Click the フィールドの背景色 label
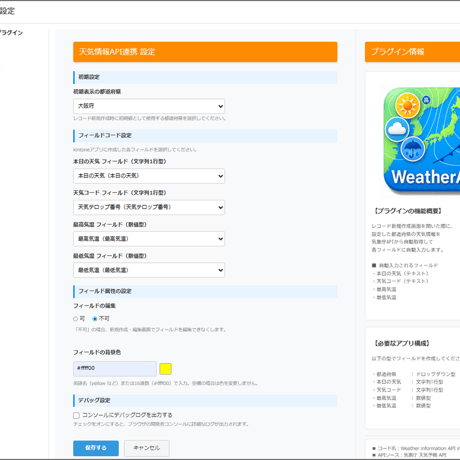 tap(97, 352)
